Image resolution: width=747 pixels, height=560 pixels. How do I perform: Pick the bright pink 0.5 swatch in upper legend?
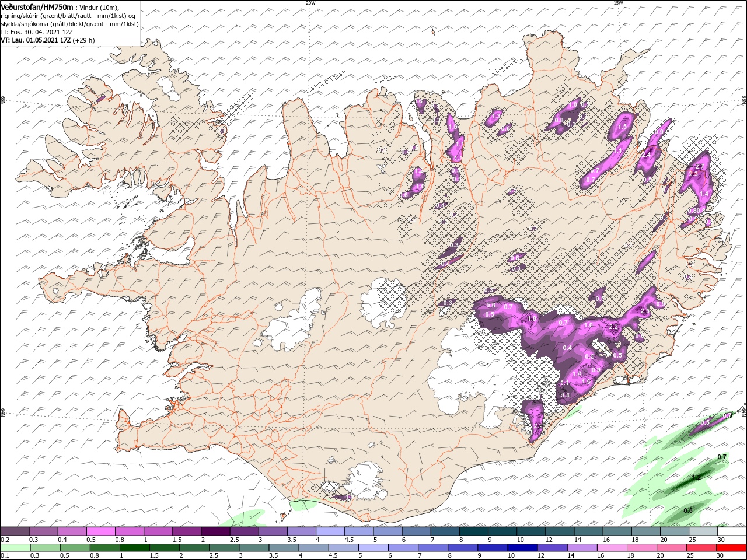(x=100, y=531)
